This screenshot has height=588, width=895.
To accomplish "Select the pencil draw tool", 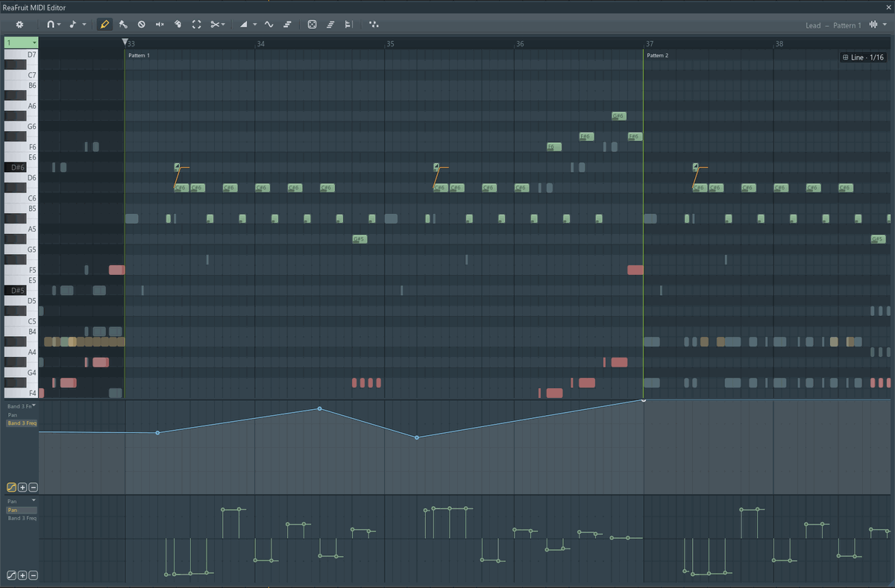I will (x=104, y=25).
